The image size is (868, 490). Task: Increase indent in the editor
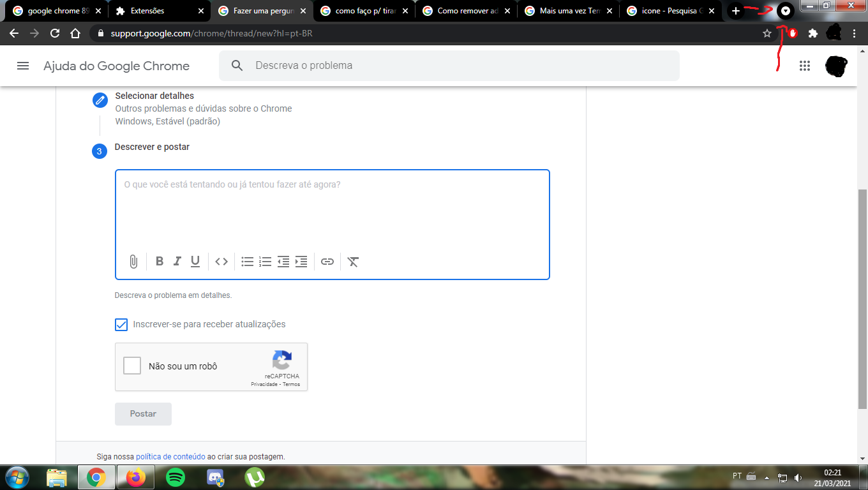pos(301,261)
